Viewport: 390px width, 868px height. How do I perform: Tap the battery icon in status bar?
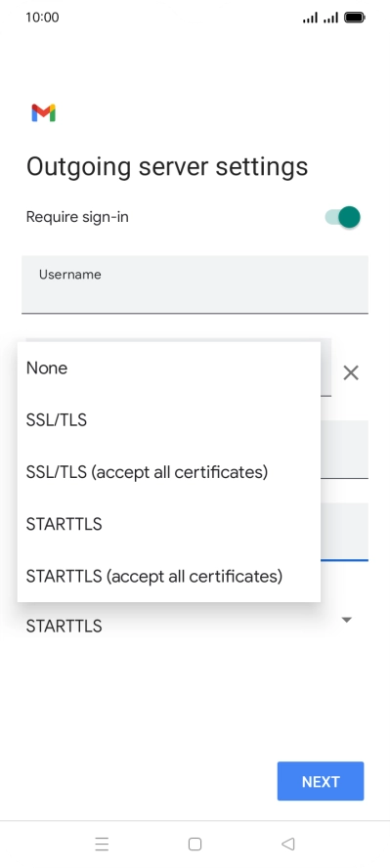pyautogui.click(x=355, y=18)
